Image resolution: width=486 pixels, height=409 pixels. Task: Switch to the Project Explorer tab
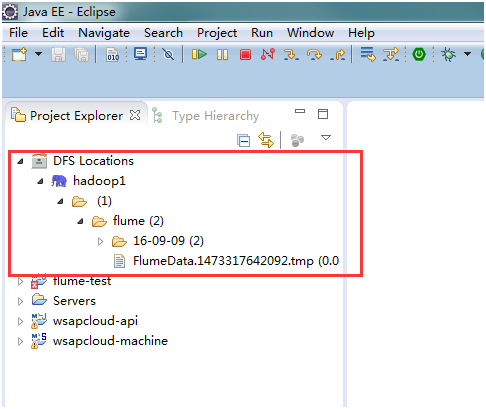[76, 116]
